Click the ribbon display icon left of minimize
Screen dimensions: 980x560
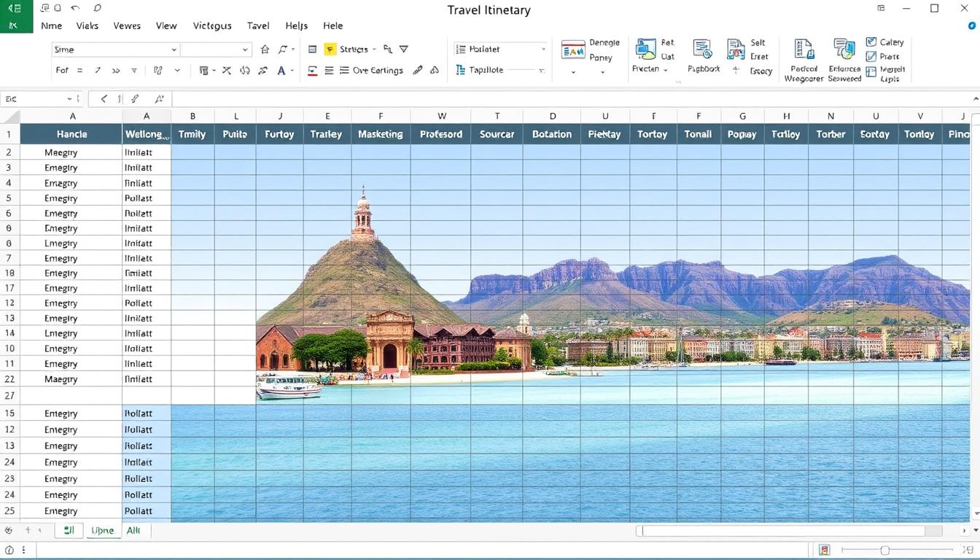(881, 8)
